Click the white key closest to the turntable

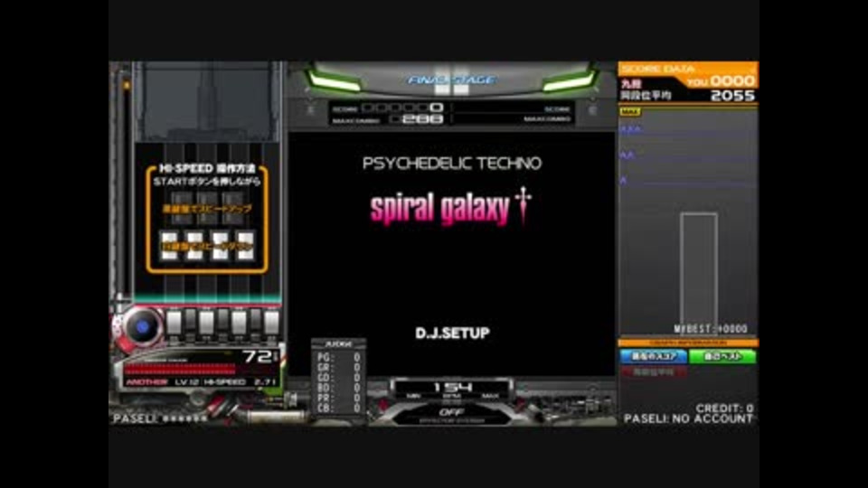pyautogui.click(x=174, y=324)
